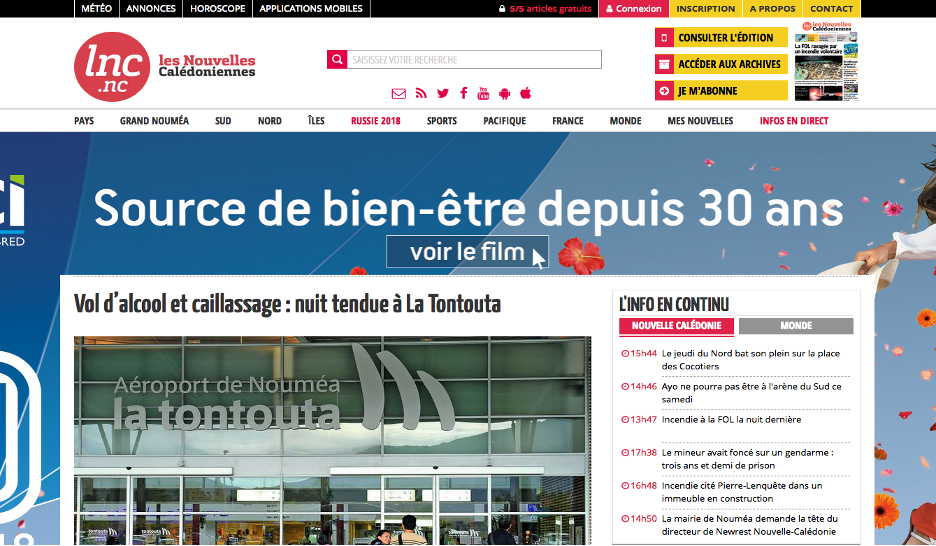
Task: Open the A propos link
Action: pyautogui.click(x=772, y=8)
